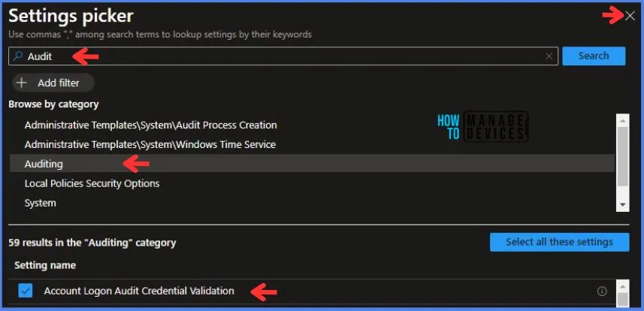This screenshot has width=644, height=311.
Task: Click the Search button
Action: pyautogui.click(x=594, y=56)
